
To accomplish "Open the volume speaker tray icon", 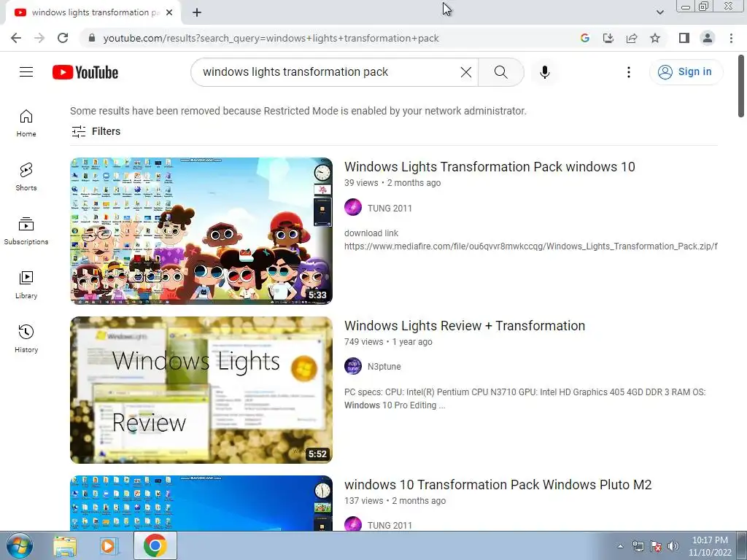I will 673,546.
